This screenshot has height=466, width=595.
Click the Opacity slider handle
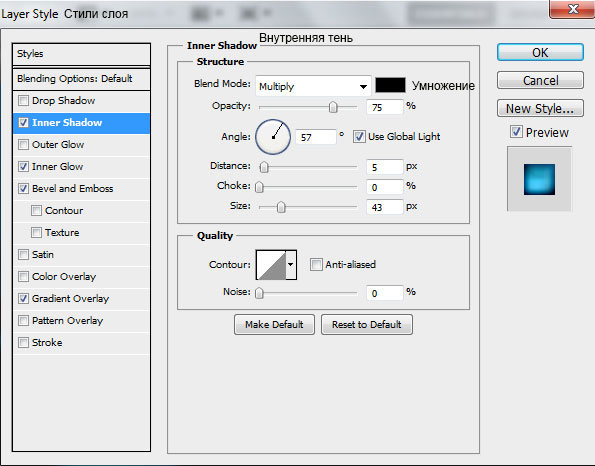click(333, 107)
